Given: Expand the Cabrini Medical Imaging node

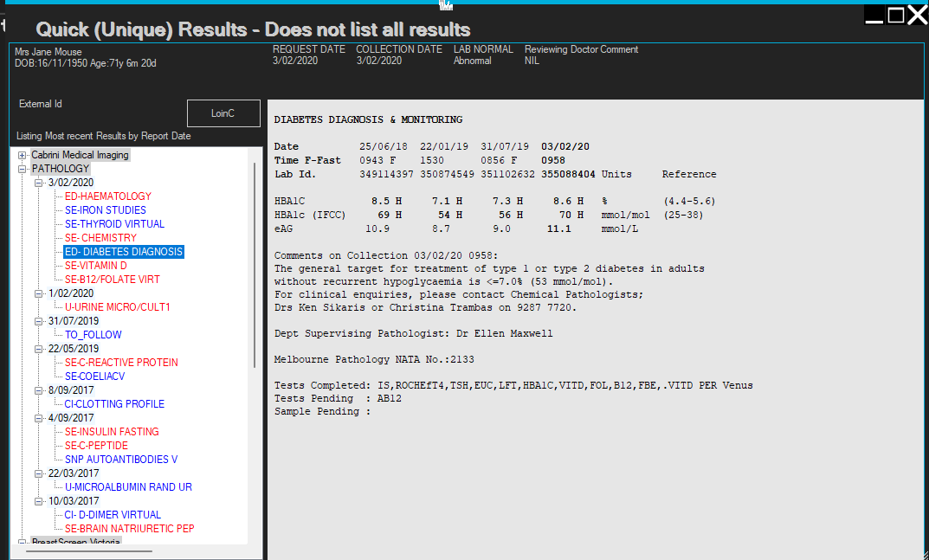Looking at the screenshot, I should [23, 155].
